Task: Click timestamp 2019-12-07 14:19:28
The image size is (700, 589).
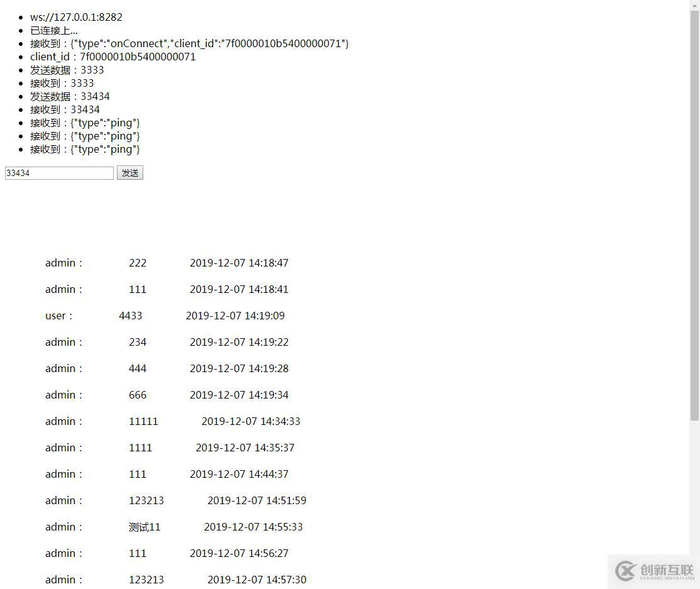Action: [x=239, y=368]
